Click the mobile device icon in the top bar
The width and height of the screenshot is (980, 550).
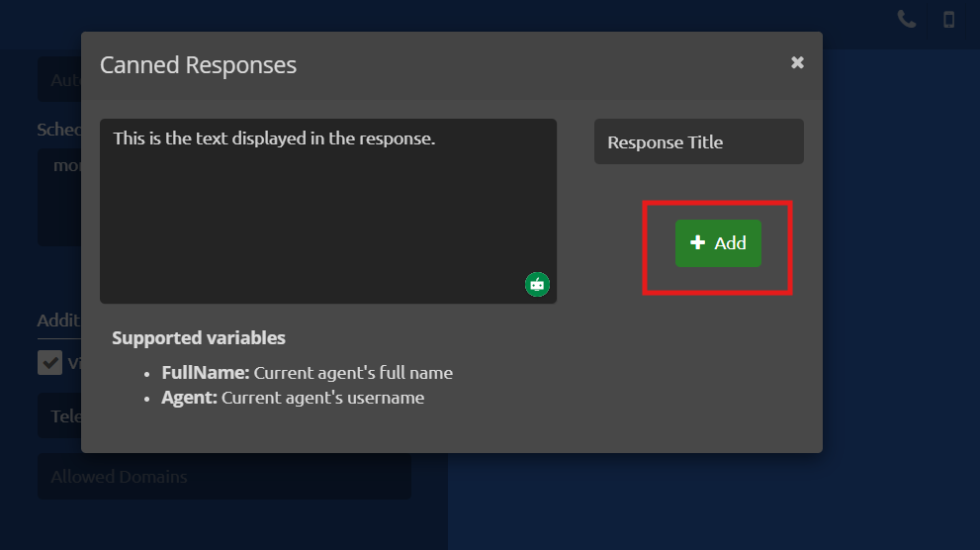pos(948,19)
